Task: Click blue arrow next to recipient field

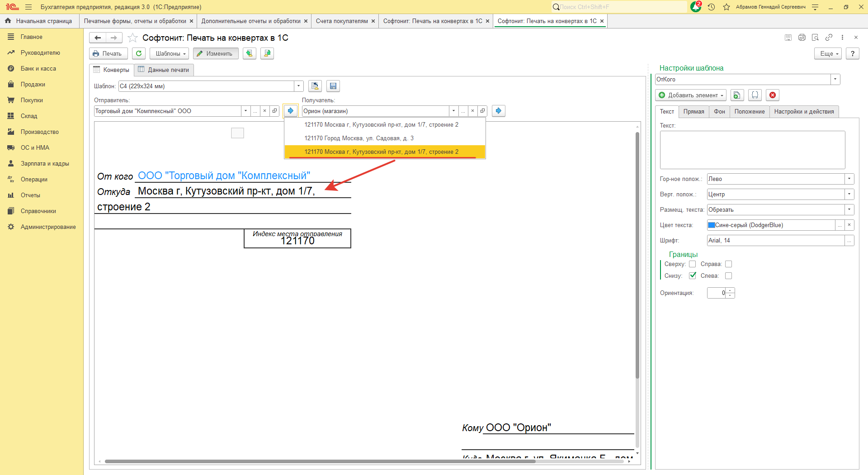Action: point(498,111)
